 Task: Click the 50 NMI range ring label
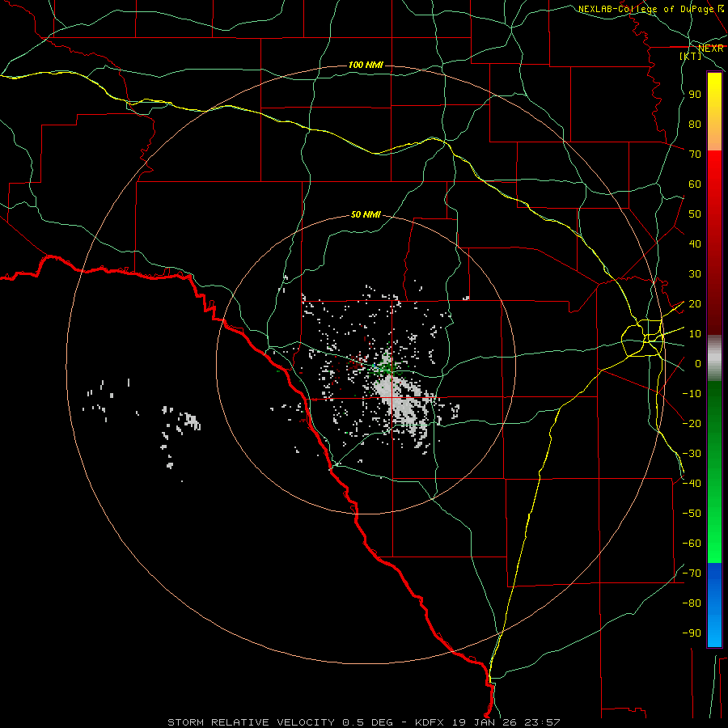click(366, 214)
